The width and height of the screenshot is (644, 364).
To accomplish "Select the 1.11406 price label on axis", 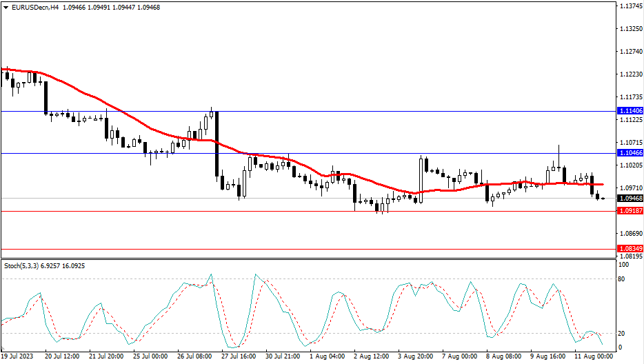I will pyautogui.click(x=630, y=111).
